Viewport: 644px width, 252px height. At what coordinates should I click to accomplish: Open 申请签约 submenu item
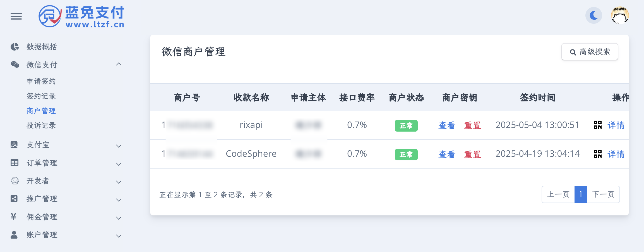(41, 81)
